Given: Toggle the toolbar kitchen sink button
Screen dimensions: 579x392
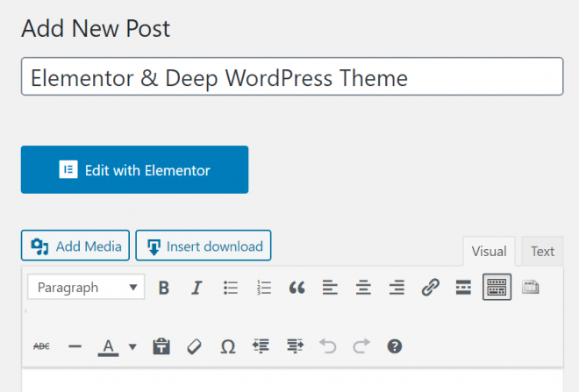Looking at the screenshot, I should click(x=497, y=287).
